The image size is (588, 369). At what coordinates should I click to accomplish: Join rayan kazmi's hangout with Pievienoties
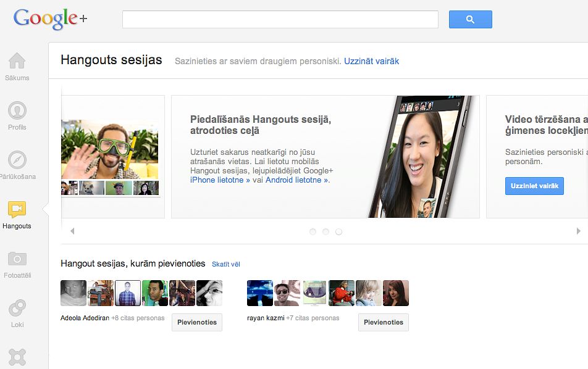click(x=383, y=322)
